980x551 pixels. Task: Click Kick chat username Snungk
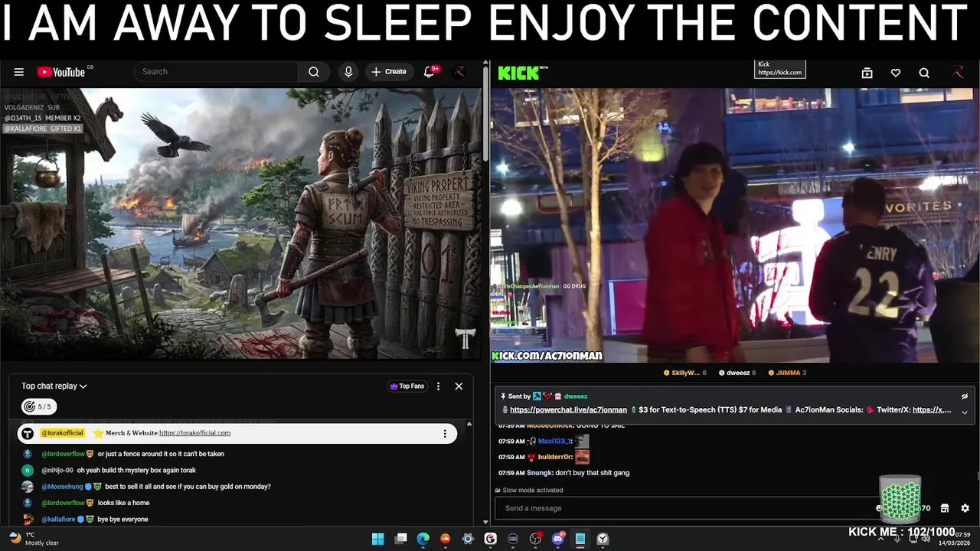click(x=539, y=473)
